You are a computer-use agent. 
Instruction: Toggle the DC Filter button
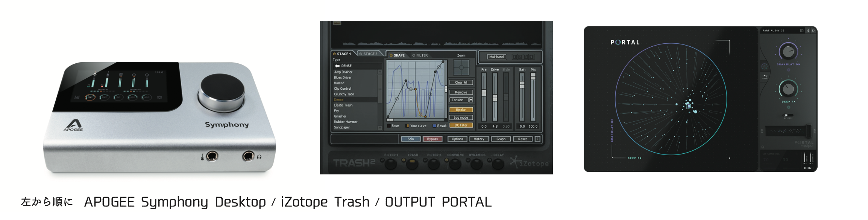point(461,125)
